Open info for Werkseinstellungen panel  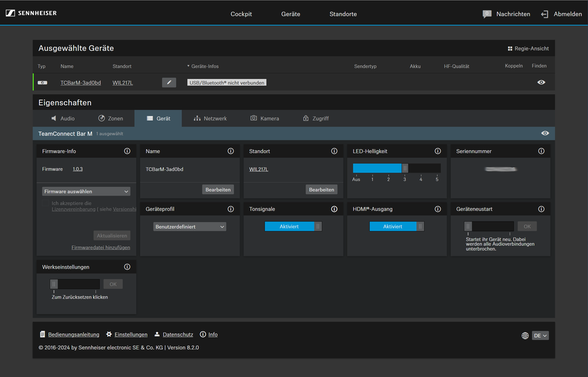[x=127, y=267]
